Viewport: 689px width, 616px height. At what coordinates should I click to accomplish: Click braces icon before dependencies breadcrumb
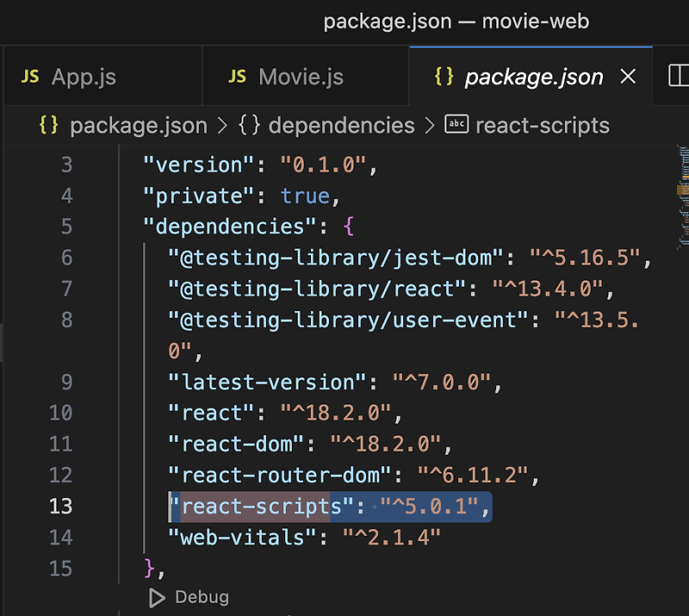click(249, 125)
